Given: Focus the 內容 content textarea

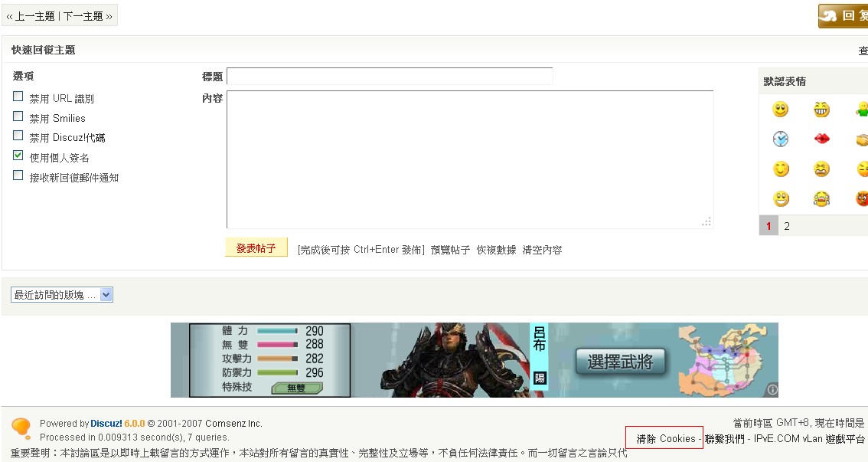Looking at the screenshot, I should [x=470, y=159].
